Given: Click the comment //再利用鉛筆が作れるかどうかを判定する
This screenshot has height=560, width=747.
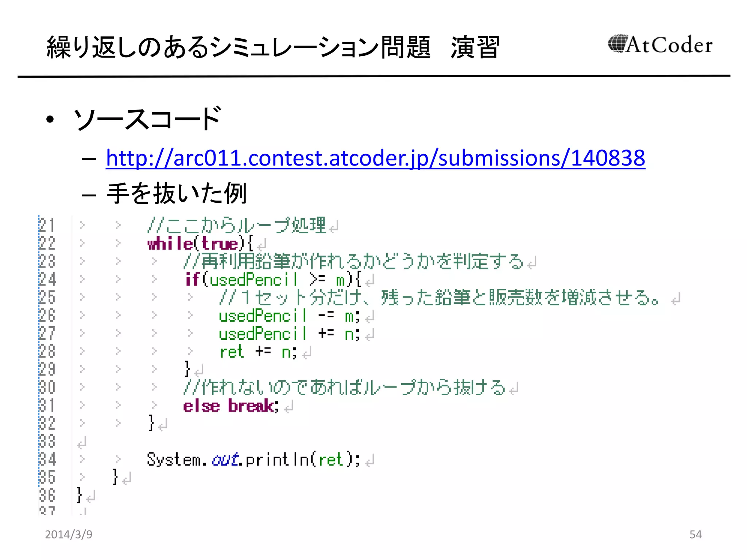Looking at the screenshot, I should click(353, 261).
